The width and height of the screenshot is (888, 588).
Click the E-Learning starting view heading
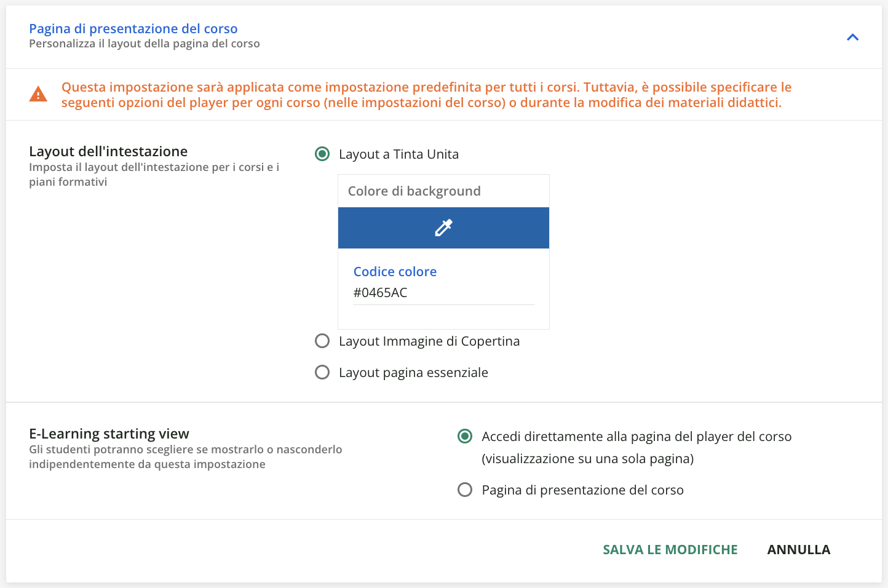(x=109, y=434)
